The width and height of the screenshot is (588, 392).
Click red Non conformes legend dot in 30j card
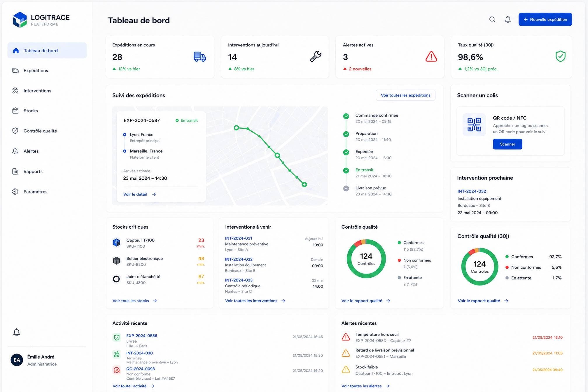click(507, 267)
